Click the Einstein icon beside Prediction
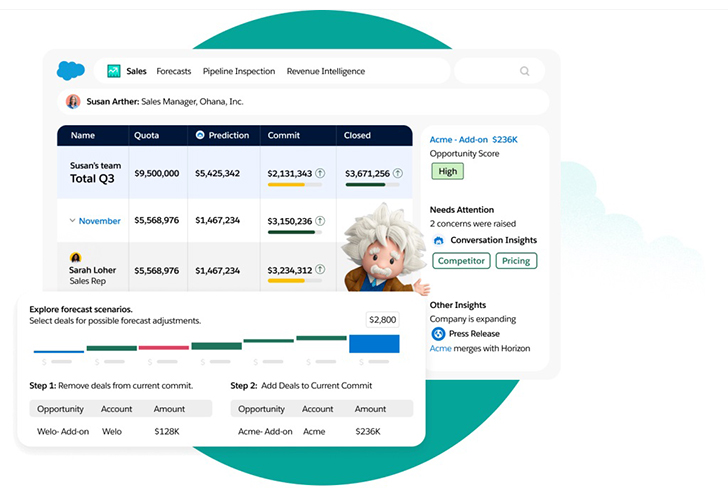728x495 pixels. coord(200,135)
